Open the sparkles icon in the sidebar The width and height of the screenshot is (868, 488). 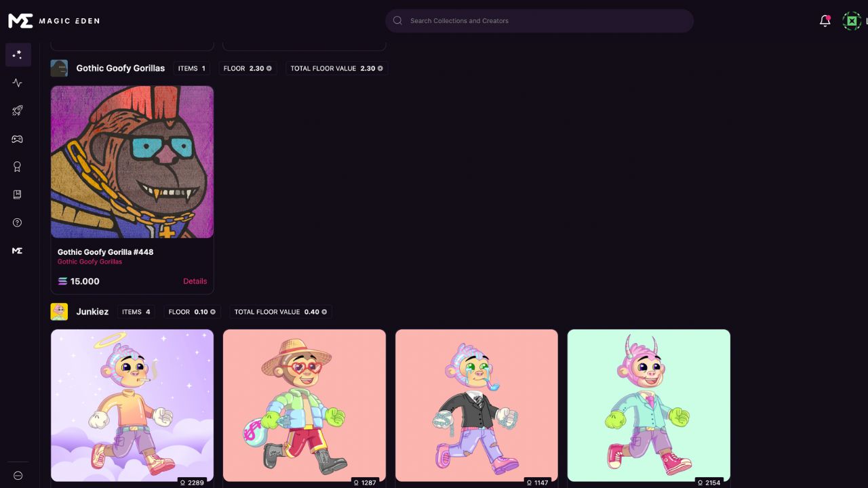pos(18,55)
